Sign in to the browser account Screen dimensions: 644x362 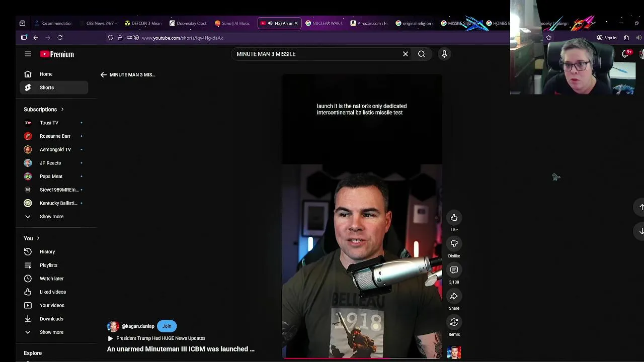(606, 38)
